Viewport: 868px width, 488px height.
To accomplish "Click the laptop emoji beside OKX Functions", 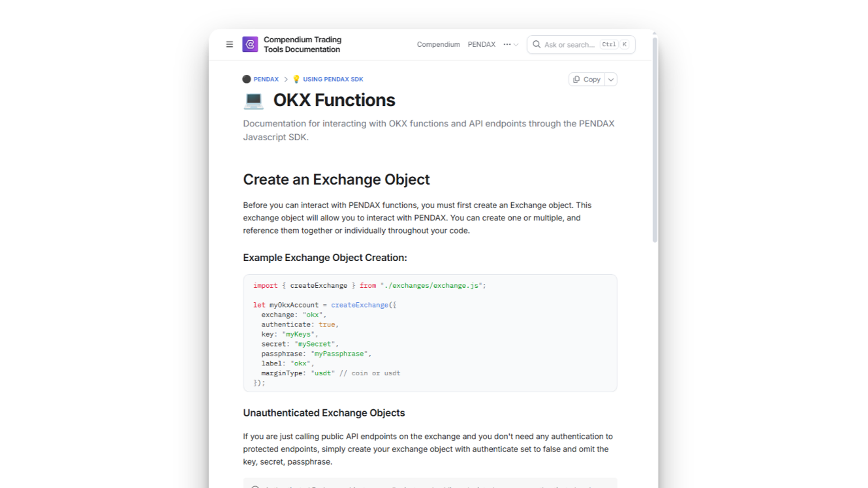I will click(253, 100).
